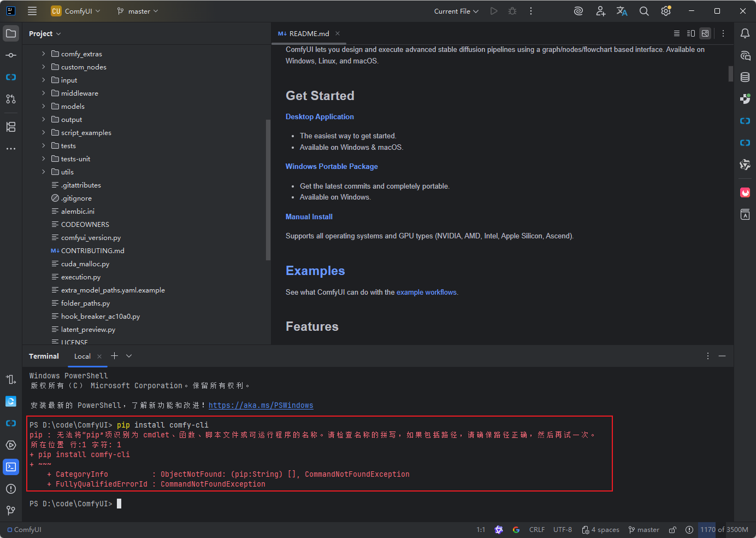
Task: Select the Local terminal tab
Action: (x=82, y=356)
